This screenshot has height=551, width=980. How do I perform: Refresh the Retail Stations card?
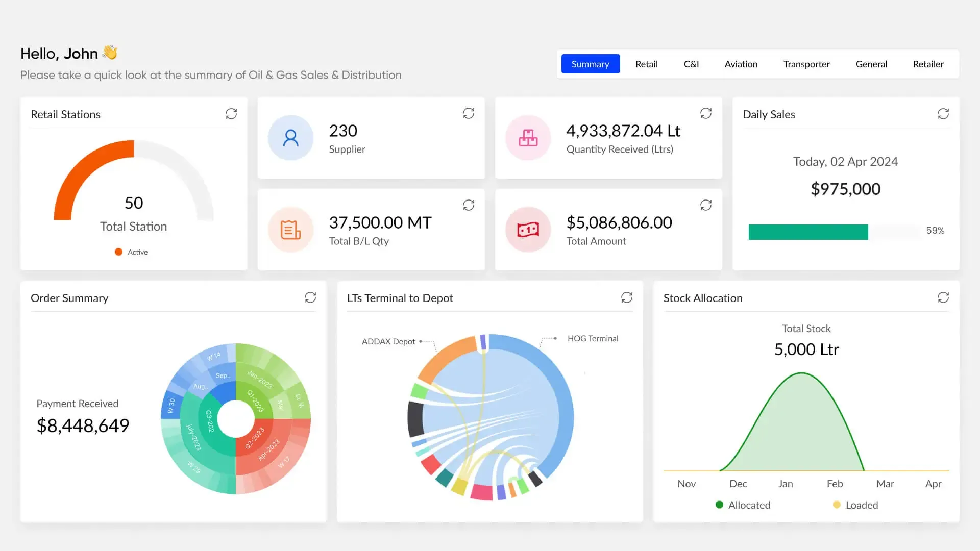coord(231,114)
